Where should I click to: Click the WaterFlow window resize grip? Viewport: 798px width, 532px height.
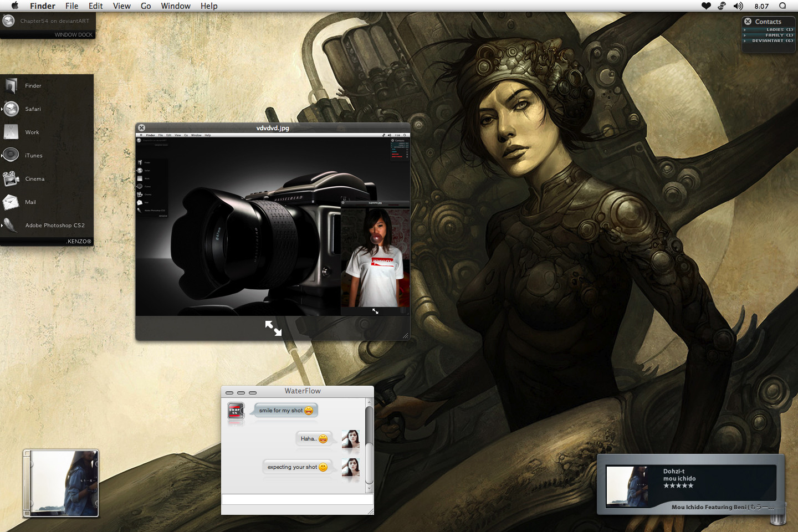[371, 511]
